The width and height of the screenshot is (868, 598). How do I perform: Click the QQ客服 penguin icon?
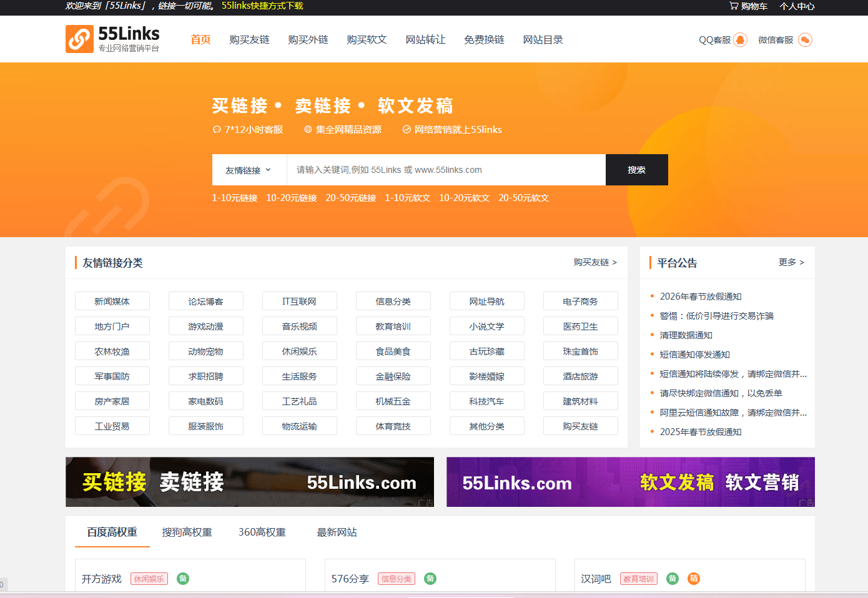(740, 40)
